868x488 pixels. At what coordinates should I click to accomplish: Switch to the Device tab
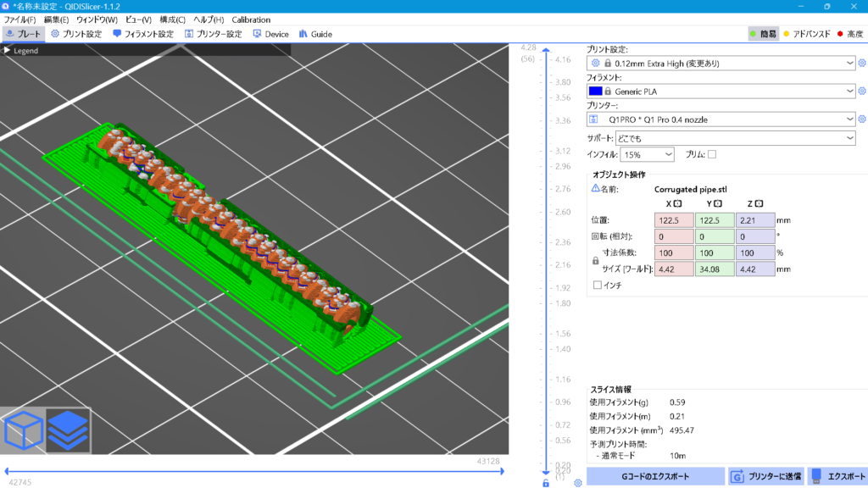coord(271,34)
